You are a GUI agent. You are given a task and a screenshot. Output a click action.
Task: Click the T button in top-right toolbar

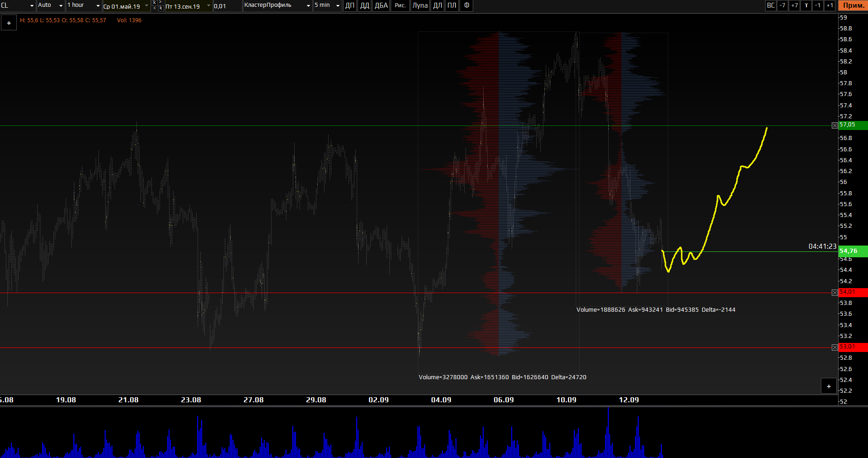tap(806, 5)
